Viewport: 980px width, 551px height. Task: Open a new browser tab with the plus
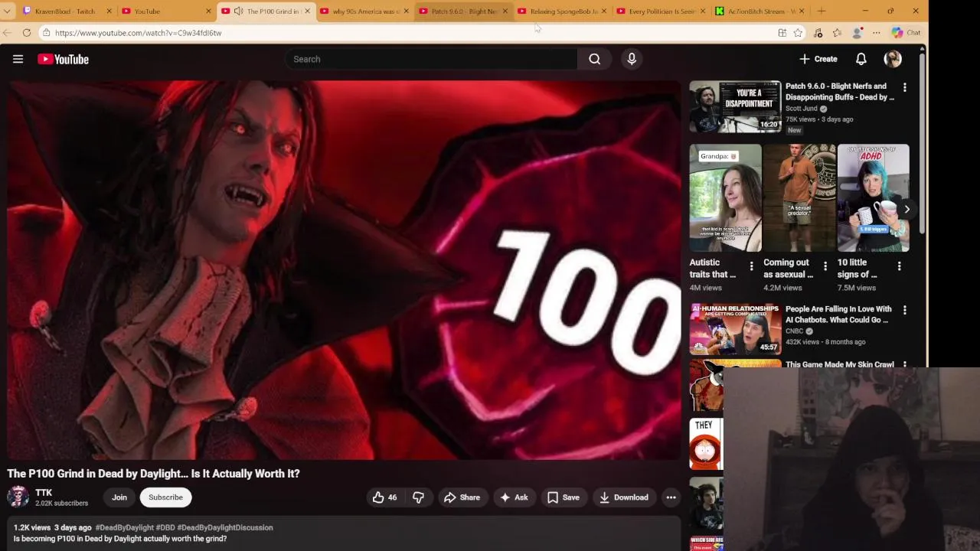point(822,11)
